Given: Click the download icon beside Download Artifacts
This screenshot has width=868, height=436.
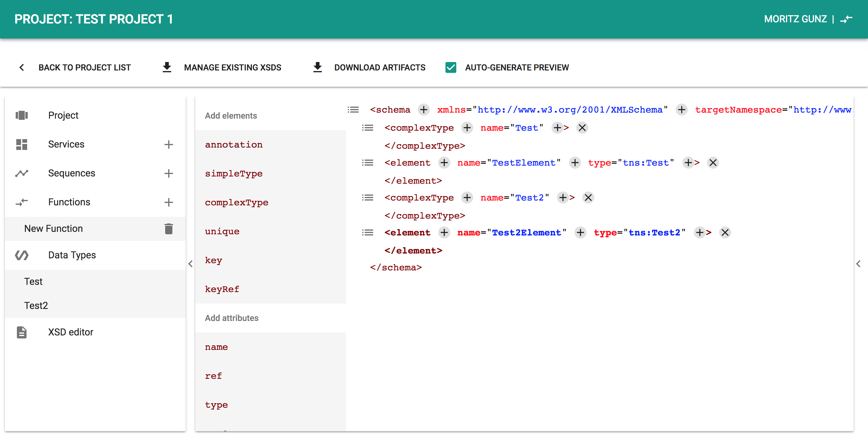Looking at the screenshot, I should pyautogui.click(x=317, y=67).
